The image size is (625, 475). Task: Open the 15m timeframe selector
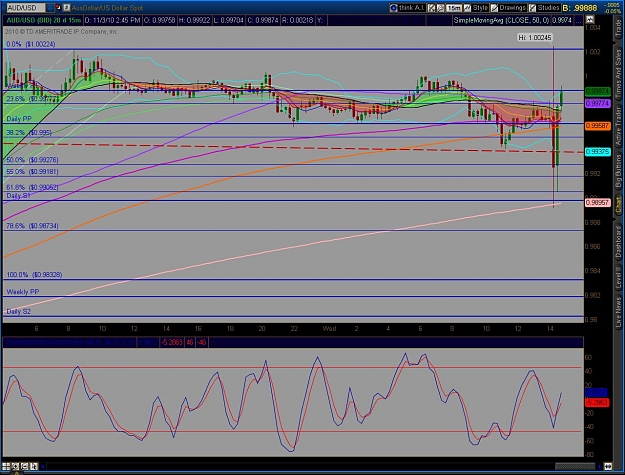pyautogui.click(x=454, y=8)
